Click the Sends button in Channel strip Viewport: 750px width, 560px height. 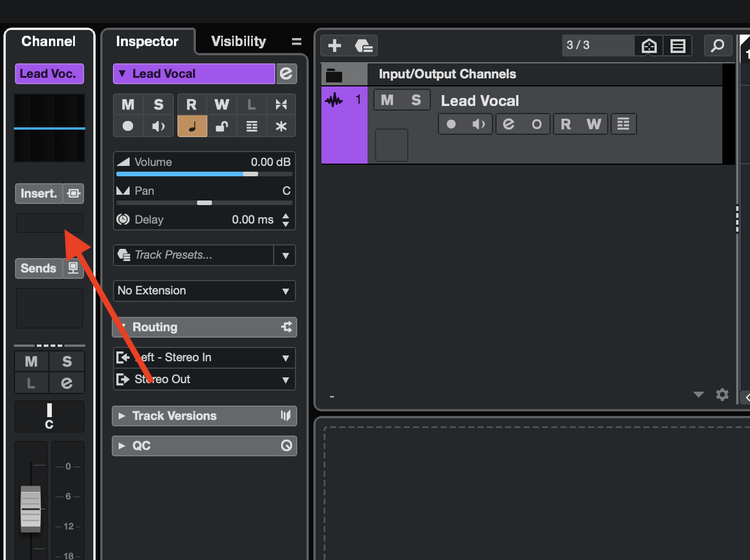[39, 268]
